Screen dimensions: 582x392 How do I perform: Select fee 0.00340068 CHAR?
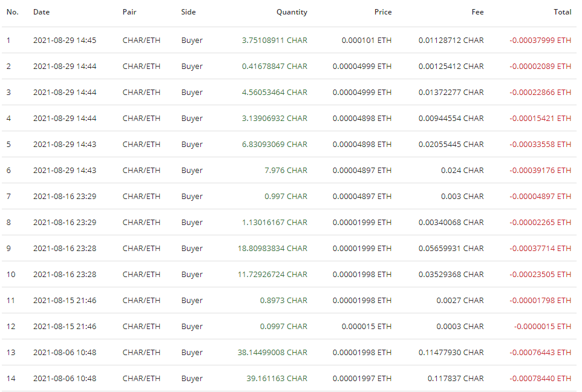[x=451, y=222]
